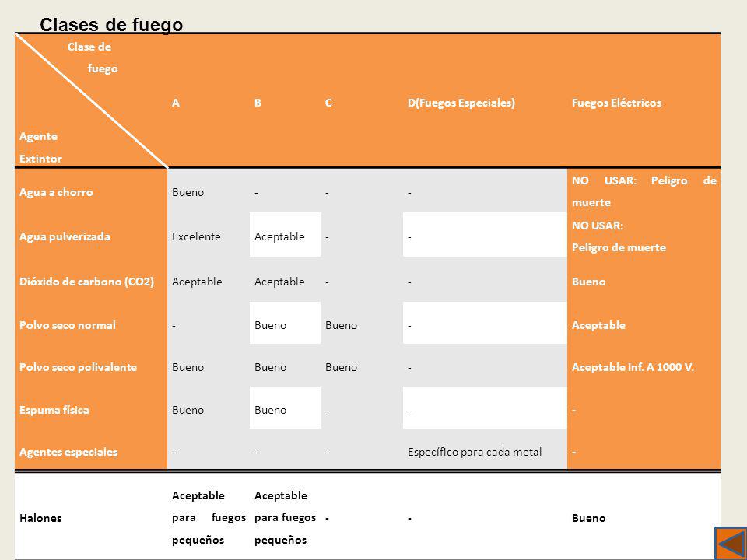The width and height of the screenshot is (747, 560).
Task: Click the 'D(Fuegos Especiales)' column header
Action: pos(461,103)
